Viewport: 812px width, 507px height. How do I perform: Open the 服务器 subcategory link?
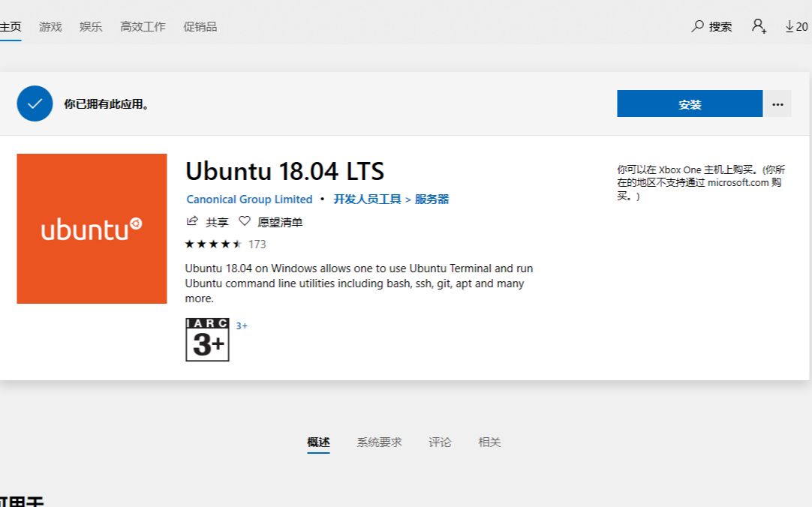point(432,199)
